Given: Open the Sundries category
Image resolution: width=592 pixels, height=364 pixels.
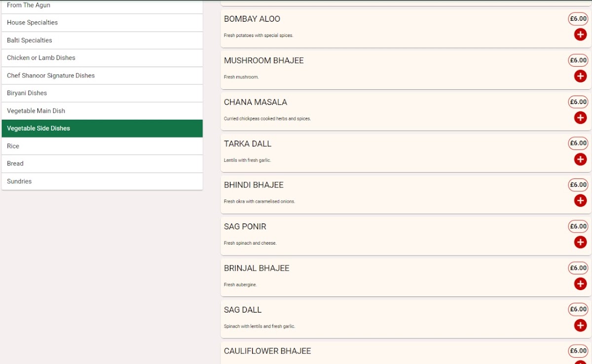Looking at the screenshot, I should click(x=102, y=182).
